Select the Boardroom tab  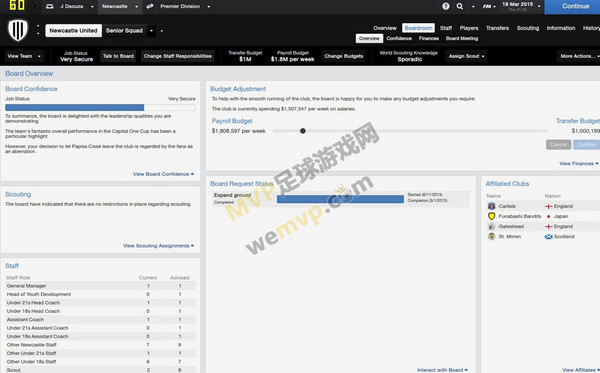(418, 28)
